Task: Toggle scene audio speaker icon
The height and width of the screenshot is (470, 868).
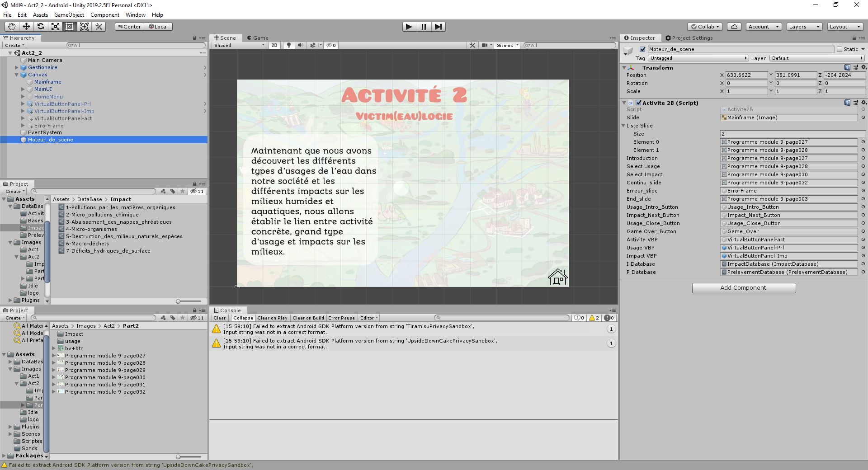Action: tap(300, 45)
